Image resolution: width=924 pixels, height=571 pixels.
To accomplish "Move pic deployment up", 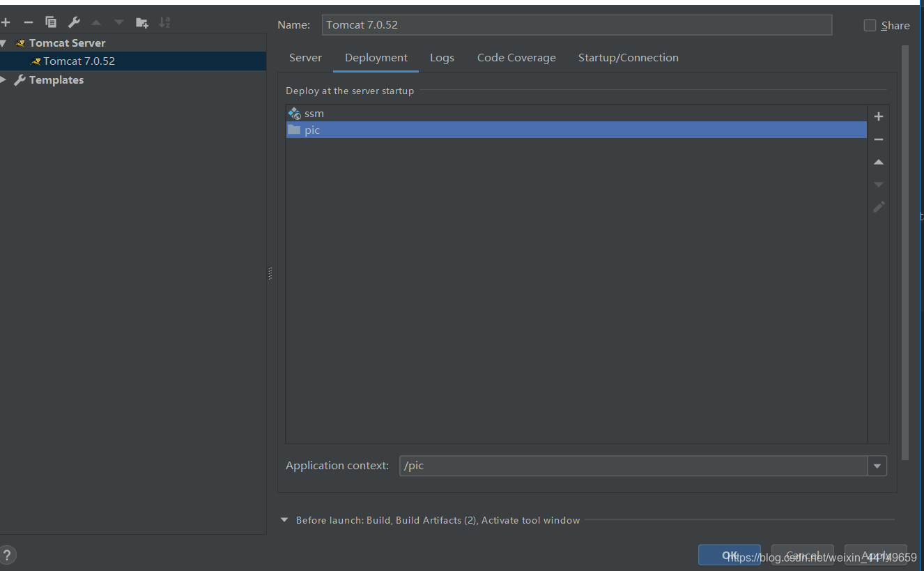I will click(x=879, y=162).
